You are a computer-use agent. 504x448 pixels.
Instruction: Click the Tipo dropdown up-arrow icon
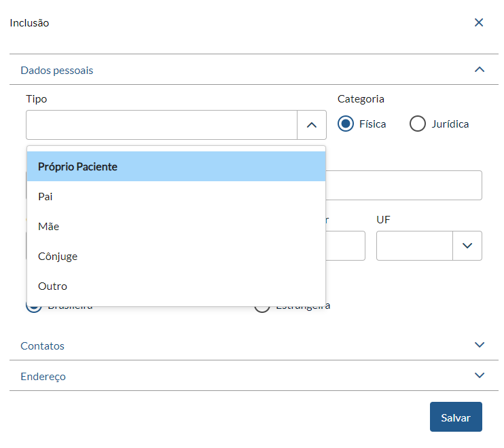[312, 125]
